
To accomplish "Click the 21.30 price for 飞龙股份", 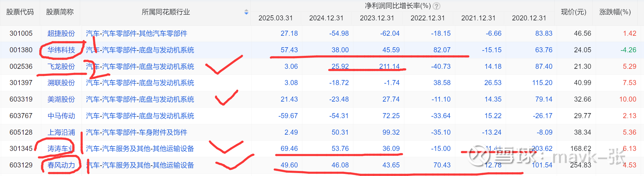I will pos(582,66).
